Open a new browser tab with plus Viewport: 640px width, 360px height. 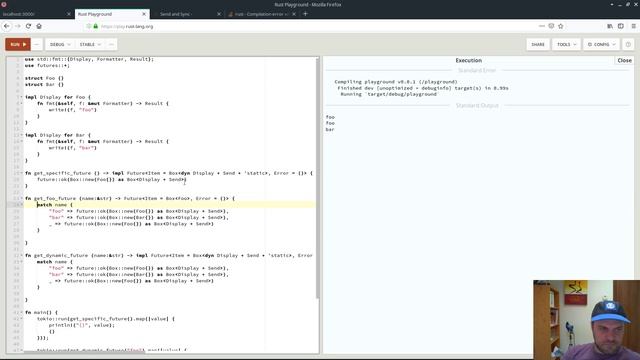click(x=305, y=14)
